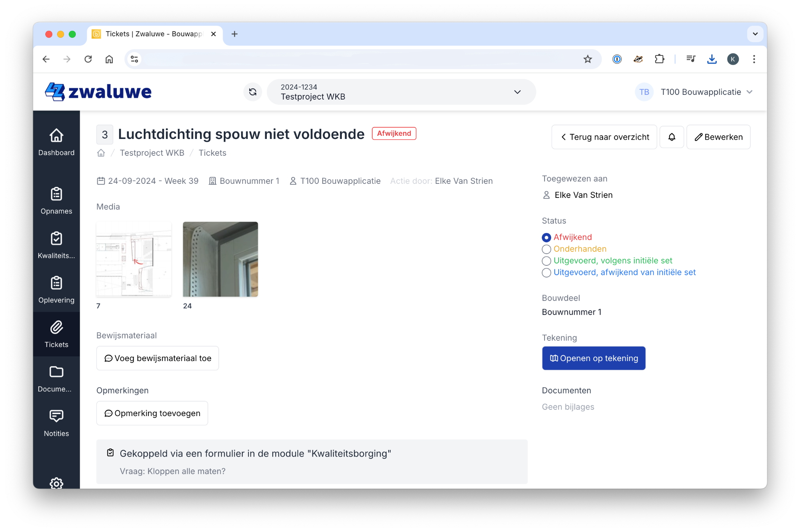
Task: Open the T100 Bouwapplicatie user menu
Action: point(694,92)
